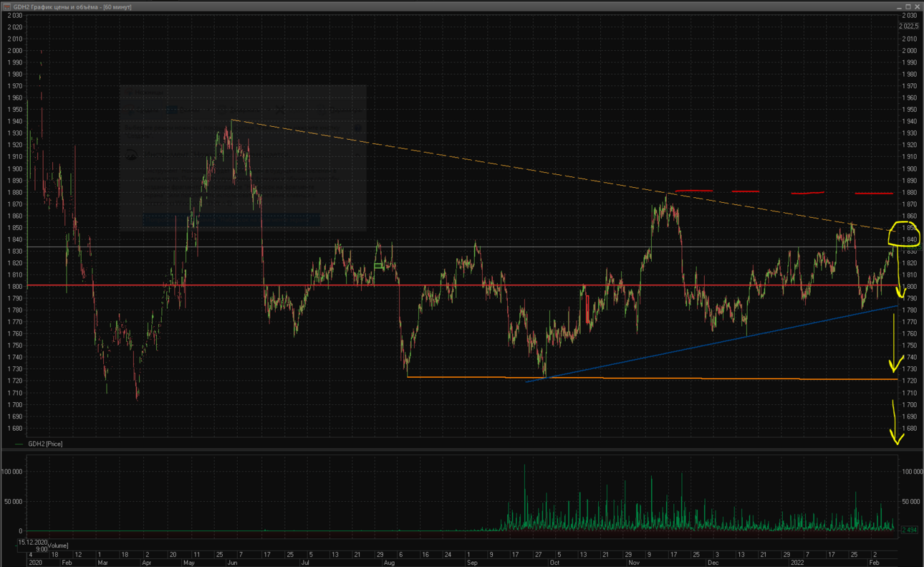Click "2 030" on the left price axis

15,15
